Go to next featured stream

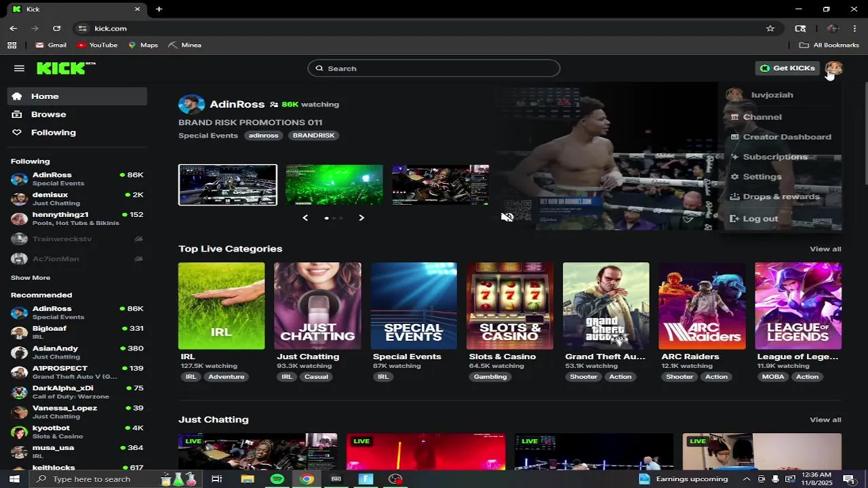pos(361,218)
